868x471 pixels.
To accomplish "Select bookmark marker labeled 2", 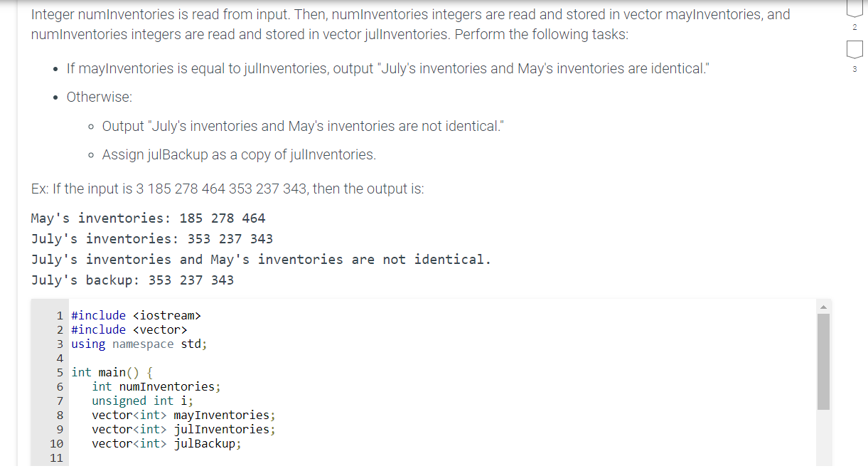I will coord(854,9).
